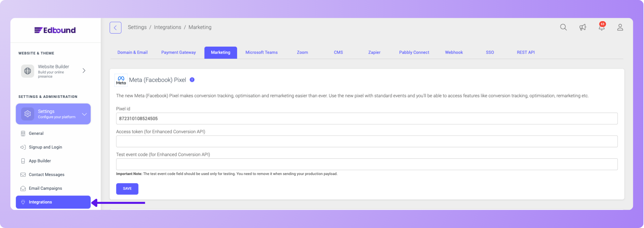This screenshot has width=644, height=228.
Task: Open Email Campaigns in sidebar
Action: 45,188
